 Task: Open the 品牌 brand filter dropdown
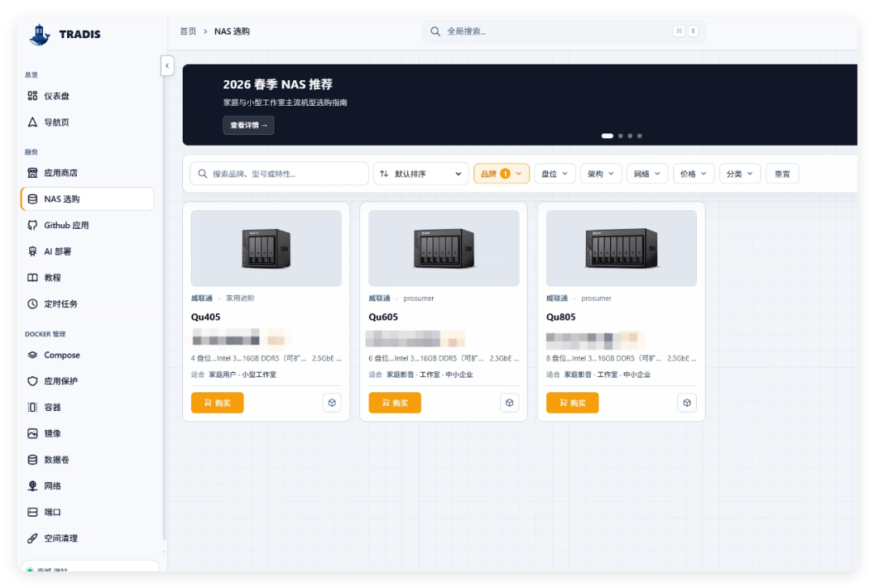(x=501, y=174)
